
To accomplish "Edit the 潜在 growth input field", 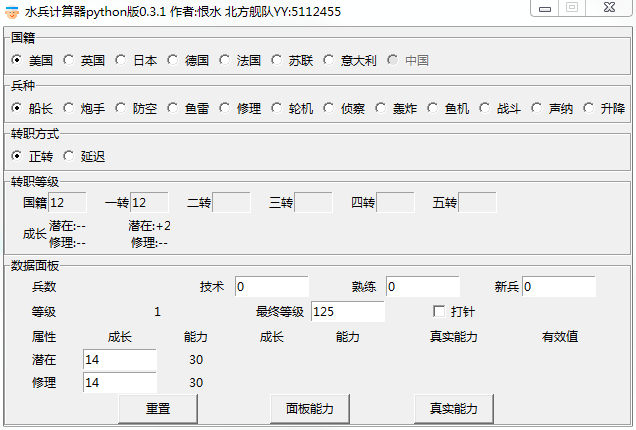I will pos(119,359).
